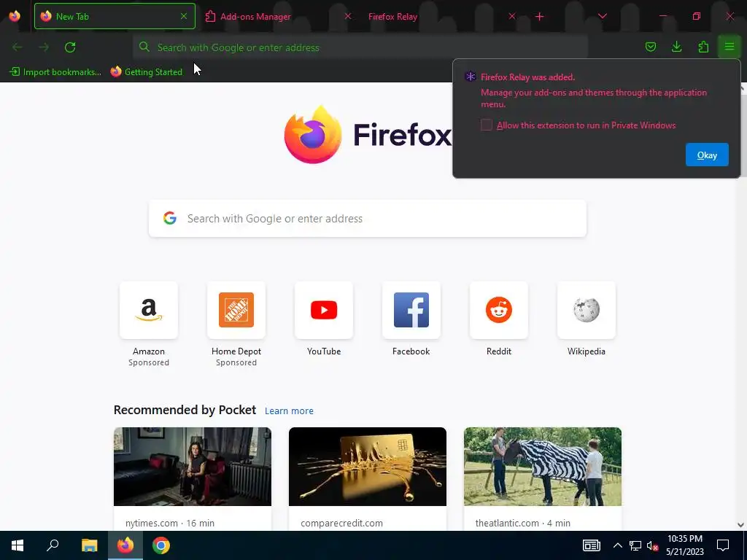
Task: Open the Amazon shortcut tile
Action: click(x=149, y=310)
